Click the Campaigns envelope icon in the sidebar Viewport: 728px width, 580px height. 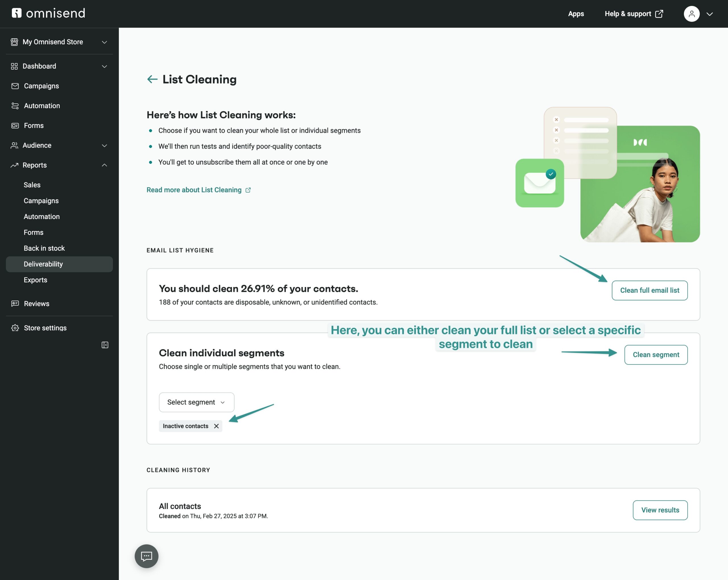click(15, 86)
